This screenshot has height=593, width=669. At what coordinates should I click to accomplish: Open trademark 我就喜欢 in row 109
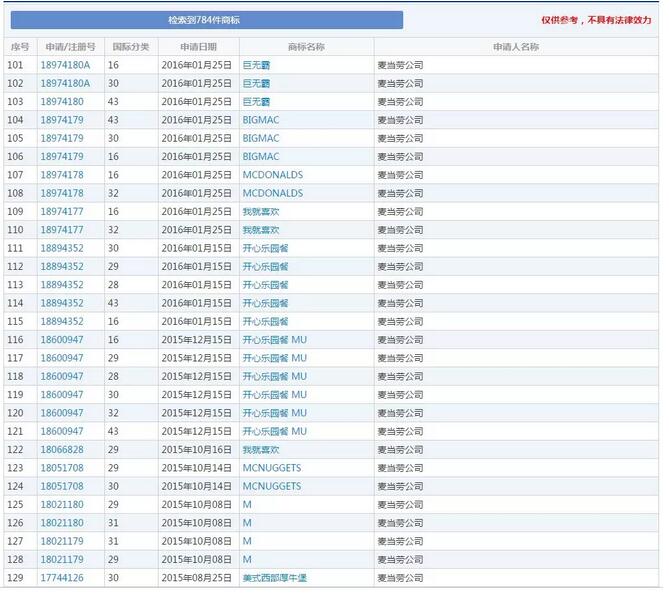[x=261, y=212]
